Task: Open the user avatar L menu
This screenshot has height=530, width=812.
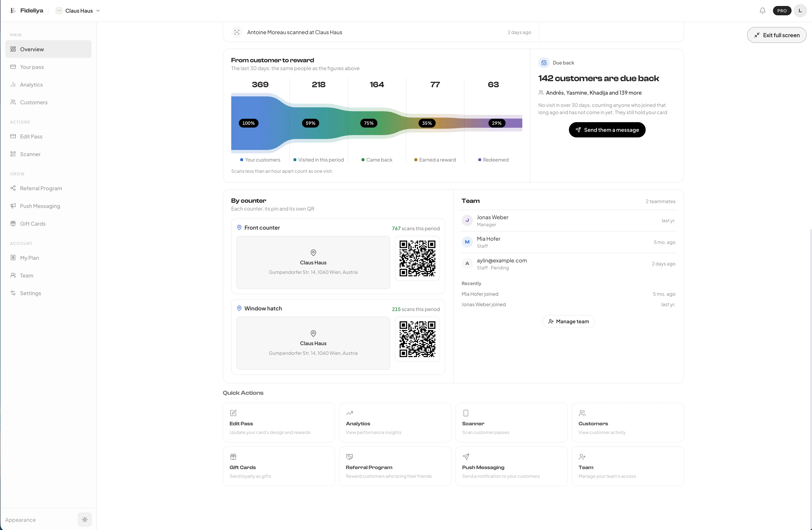Action: coord(800,11)
